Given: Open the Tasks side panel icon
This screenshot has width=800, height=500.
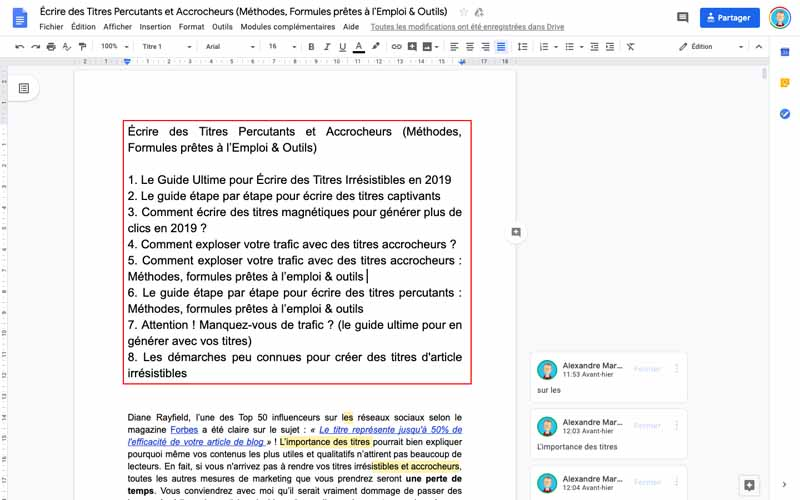Looking at the screenshot, I should click(x=785, y=114).
